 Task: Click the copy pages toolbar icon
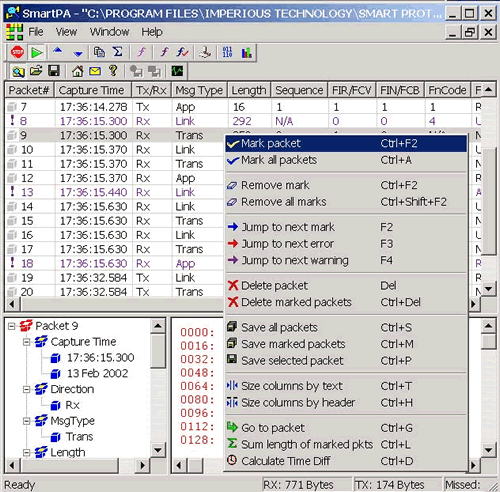pyautogui.click(x=99, y=52)
